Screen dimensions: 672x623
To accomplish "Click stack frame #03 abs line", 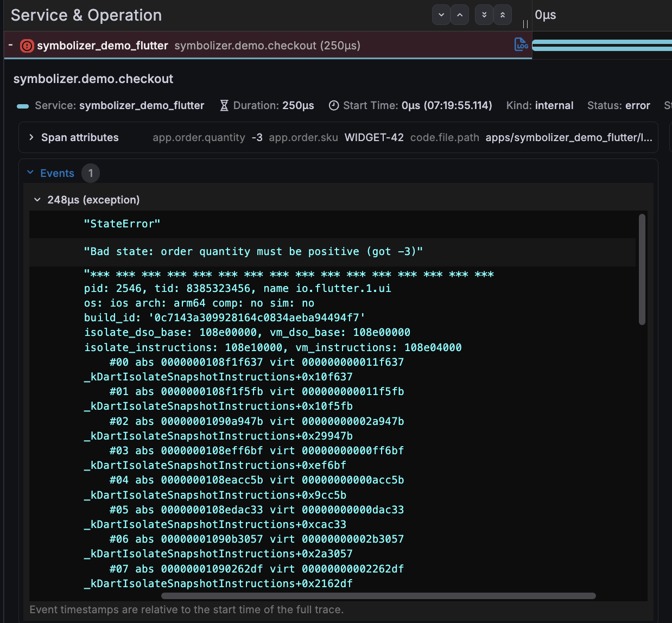I will [256, 450].
